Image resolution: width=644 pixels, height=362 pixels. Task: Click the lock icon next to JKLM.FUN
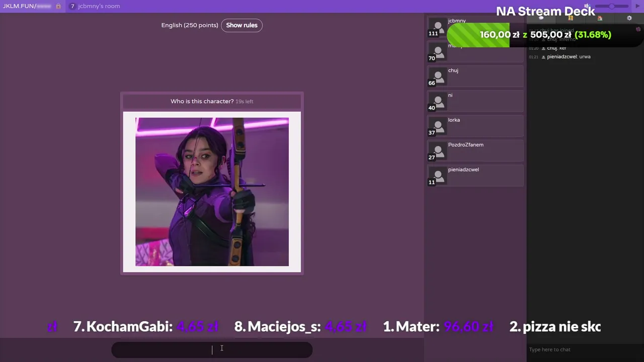pyautogui.click(x=58, y=6)
